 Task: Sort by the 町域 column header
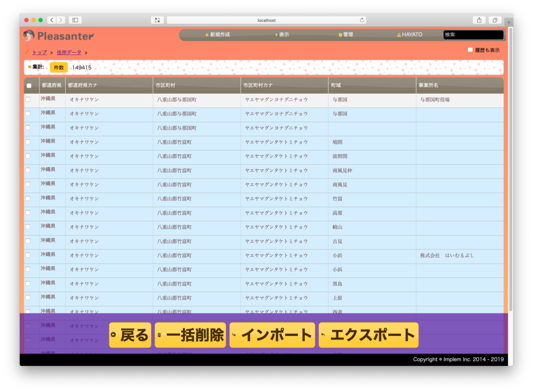(x=372, y=85)
